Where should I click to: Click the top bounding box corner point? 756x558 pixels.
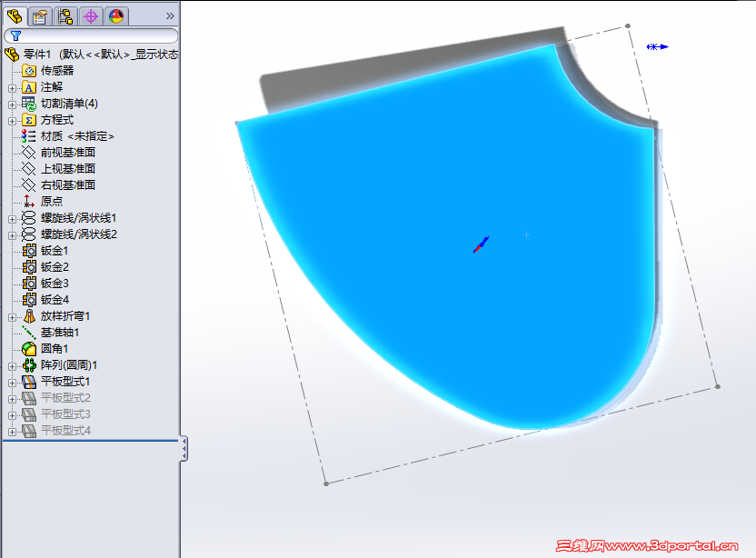click(x=627, y=25)
